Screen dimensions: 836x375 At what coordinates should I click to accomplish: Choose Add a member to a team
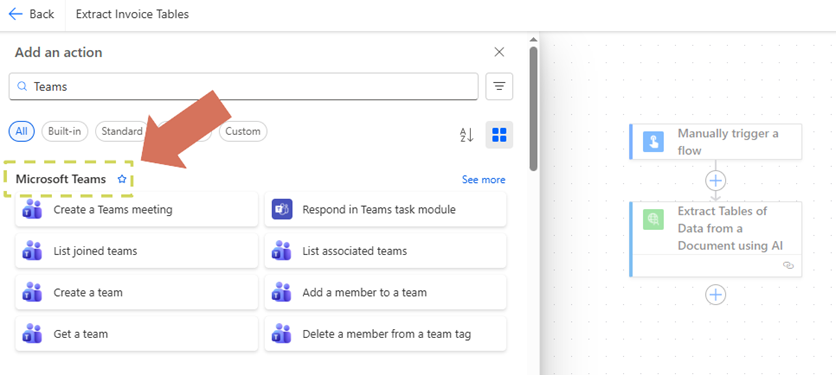click(385, 292)
